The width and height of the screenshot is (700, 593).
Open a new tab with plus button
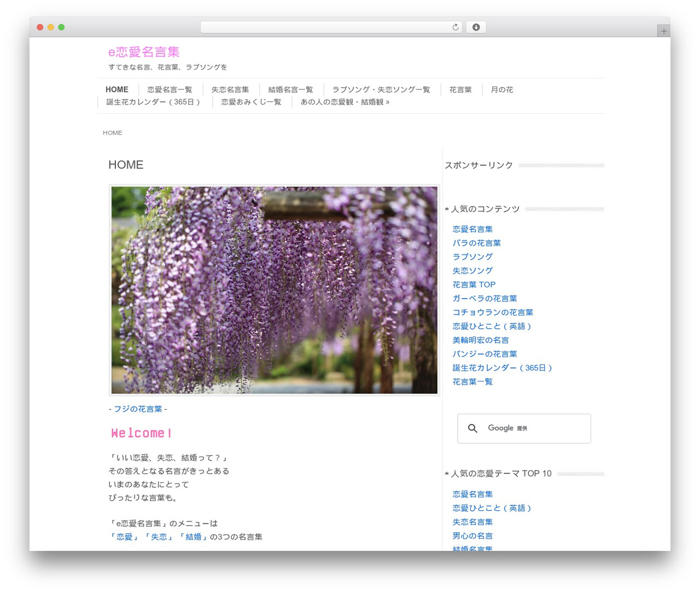click(x=663, y=31)
